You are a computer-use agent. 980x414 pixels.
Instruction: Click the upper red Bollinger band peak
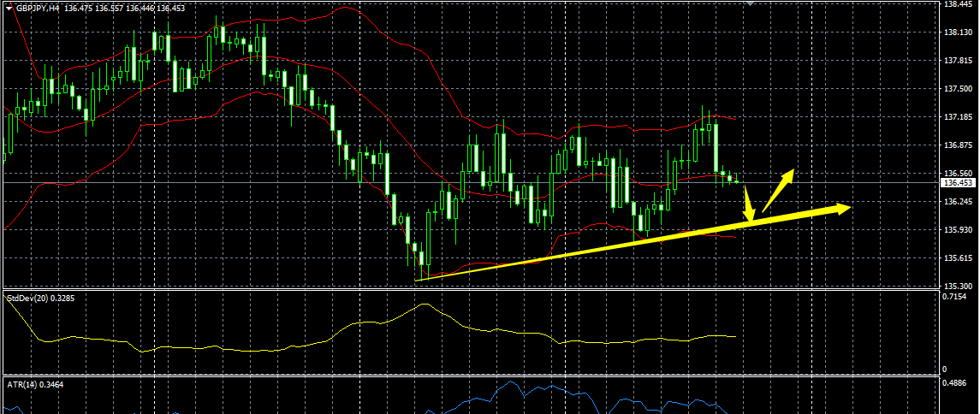(347, 8)
